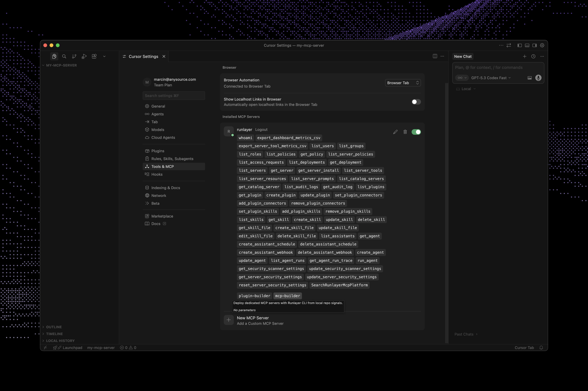The height and width of the screenshot is (391, 588).
Task: Attach an image to chat
Action: (x=530, y=78)
